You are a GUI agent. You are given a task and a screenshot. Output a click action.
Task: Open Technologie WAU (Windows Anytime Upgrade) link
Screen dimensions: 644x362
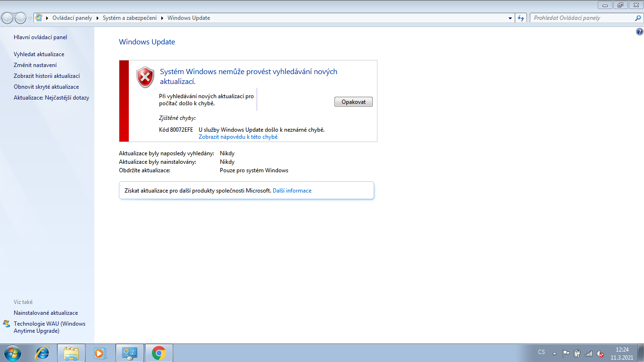(x=50, y=327)
